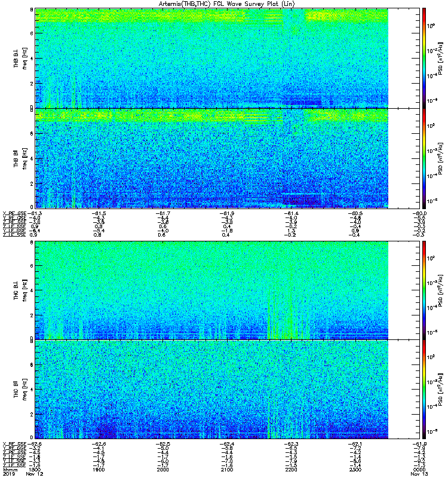
Task: Click the "X_RE_GSE" row label under THC panels
Action: click(x=14, y=444)
